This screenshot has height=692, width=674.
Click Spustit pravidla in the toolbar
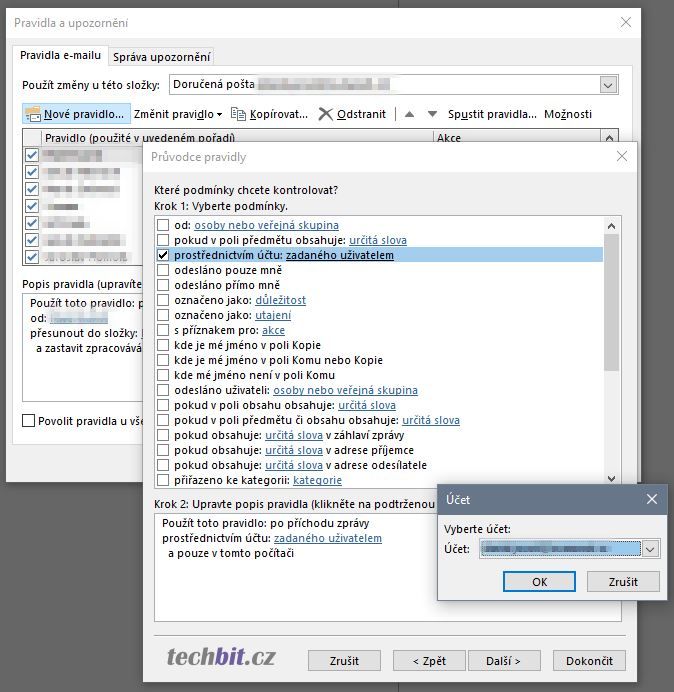(492, 114)
